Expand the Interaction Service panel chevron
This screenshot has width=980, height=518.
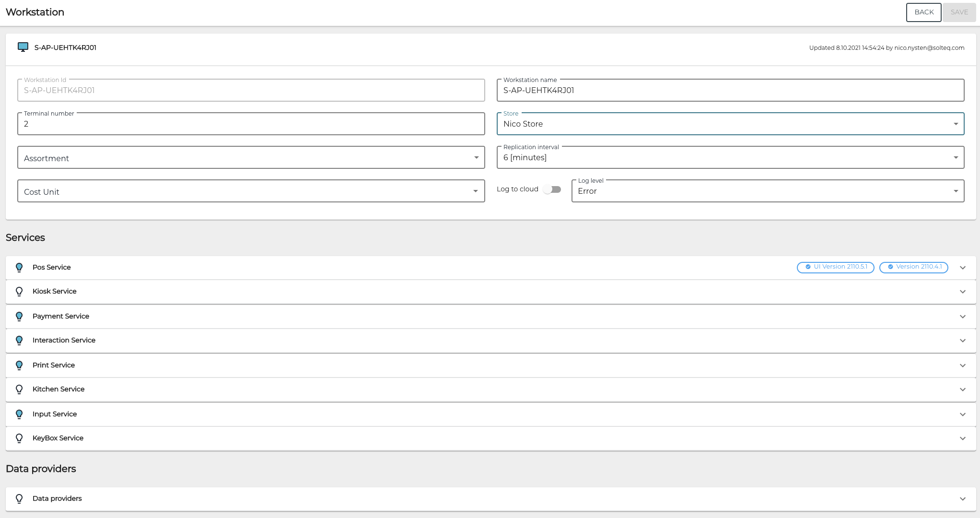tap(962, 341)
